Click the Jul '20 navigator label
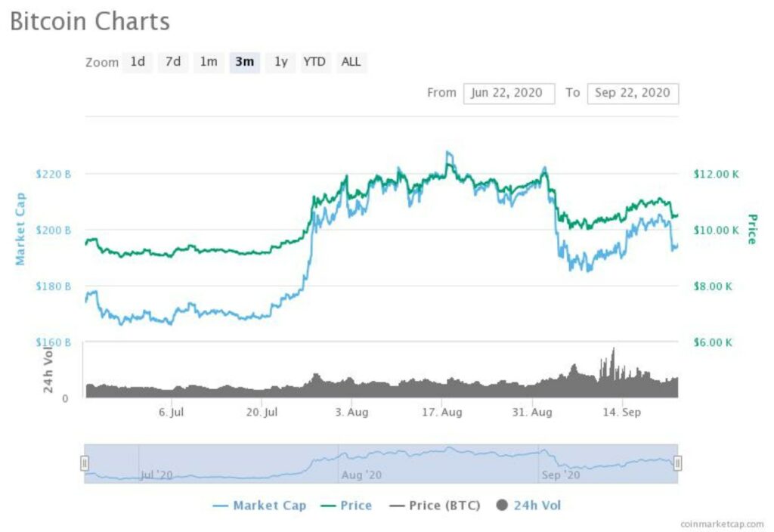This screenshot has height=532, width=774. tap(159, 475)
